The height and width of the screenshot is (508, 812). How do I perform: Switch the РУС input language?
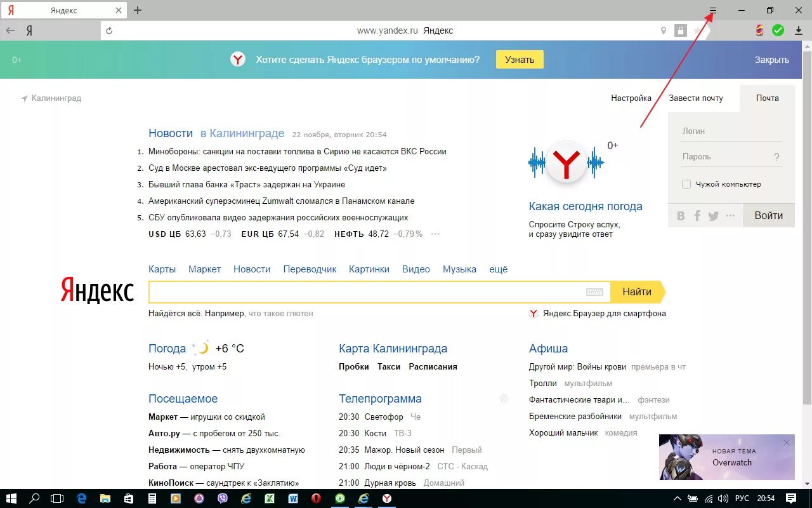742,498
